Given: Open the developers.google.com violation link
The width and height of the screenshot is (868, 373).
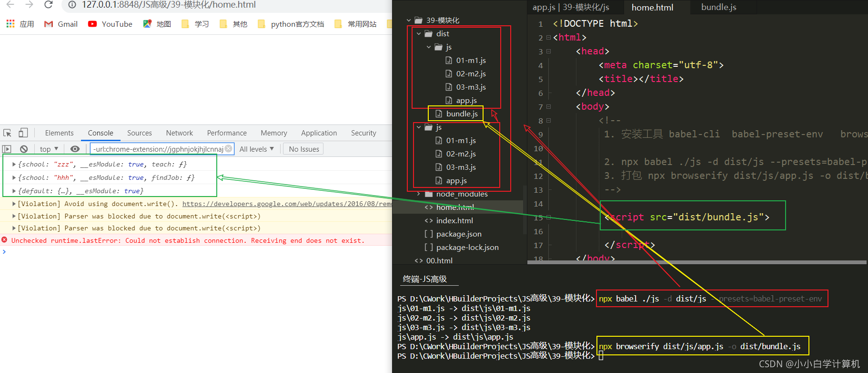Looking at the screenshot, I should pyautogui.click(x=287, y=204).
